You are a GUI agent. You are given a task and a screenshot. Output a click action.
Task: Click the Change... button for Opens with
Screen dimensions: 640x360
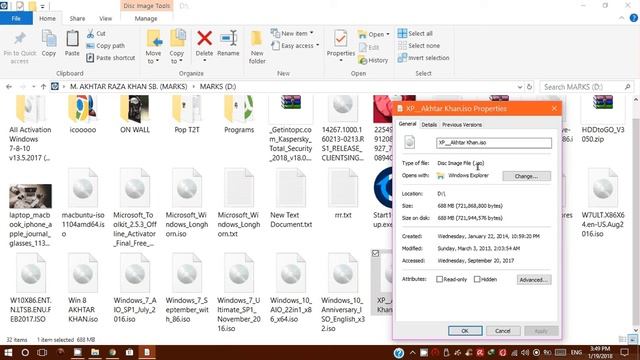526,176
